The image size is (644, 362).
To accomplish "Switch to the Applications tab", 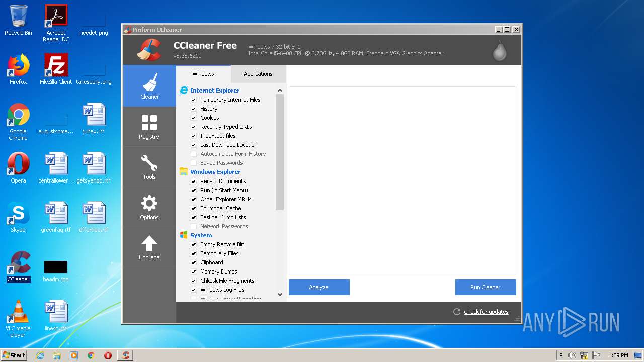I will [258, 74].
